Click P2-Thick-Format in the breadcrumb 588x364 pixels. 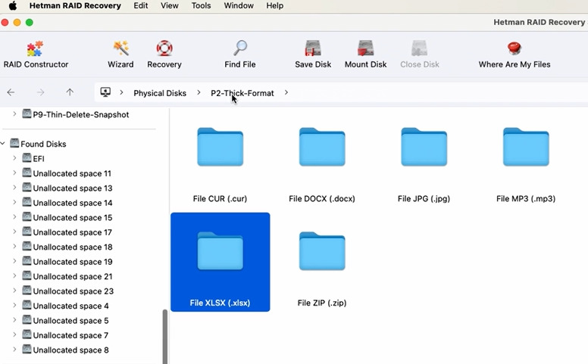click(x=242, y=93)
